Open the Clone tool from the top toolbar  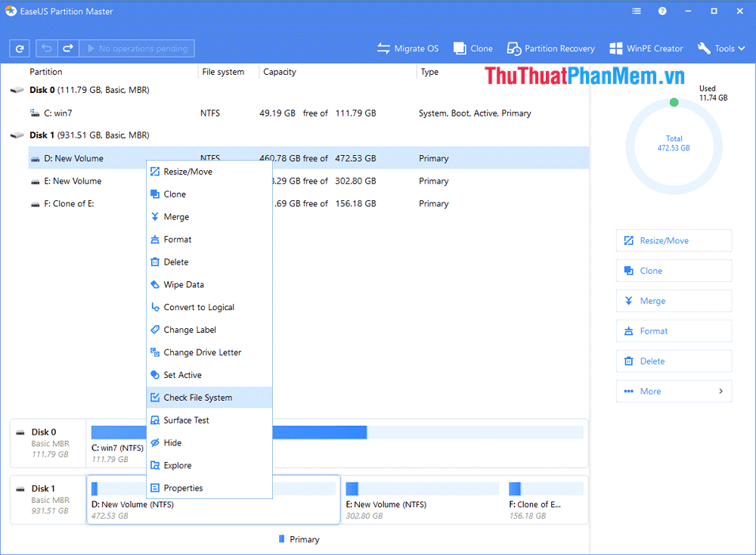pyautogui.click(x=472, y=48)
